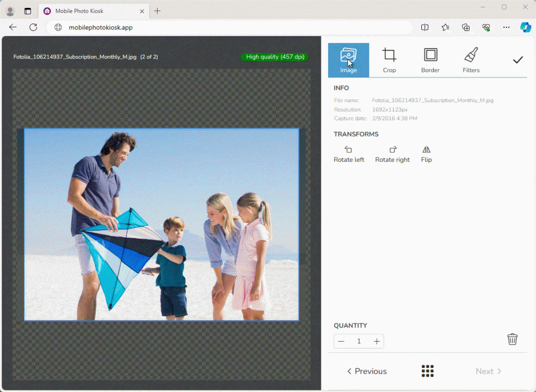Confirm edits with the checkmark icon
This screenshot has height=392, width=536.
(x=518, y=60)
